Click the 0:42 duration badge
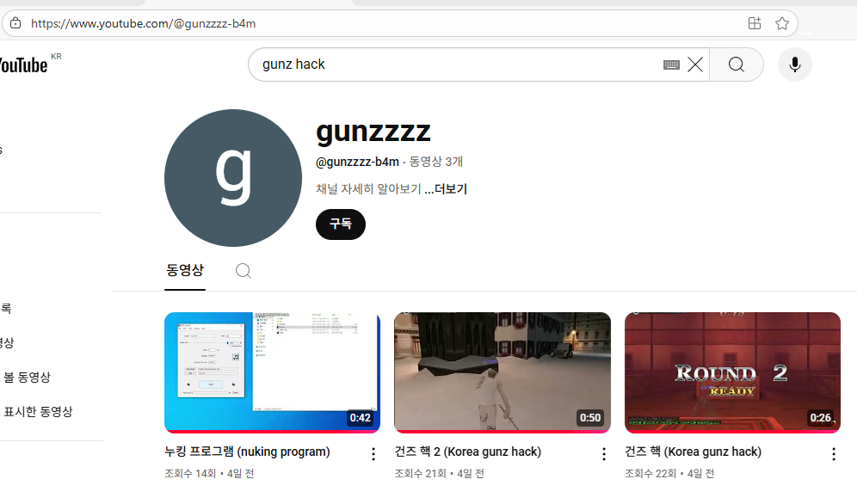This screenshot has width=857, height=504. pos(361,418)
